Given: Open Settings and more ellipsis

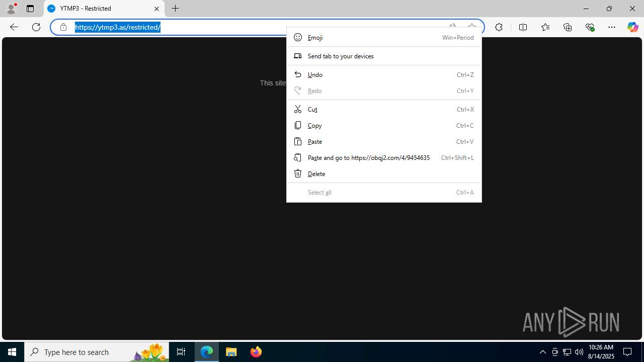Looking at the screenshot, I should pos(612,27).
